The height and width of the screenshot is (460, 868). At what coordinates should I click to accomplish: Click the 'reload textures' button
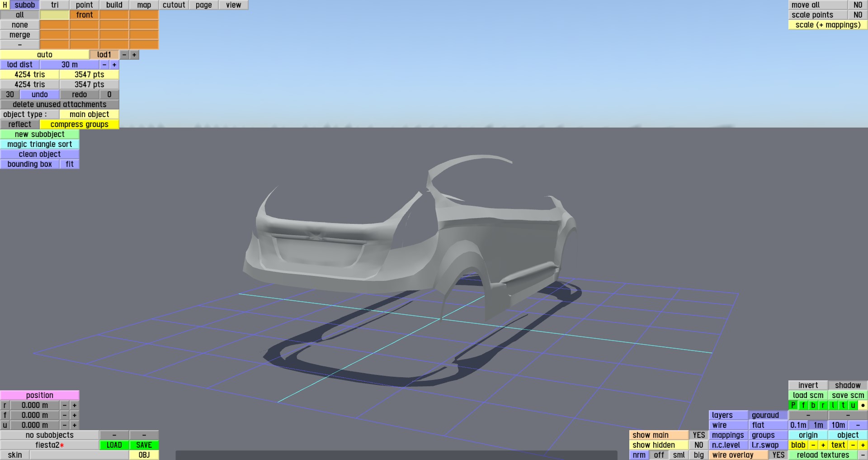[x=823, y=455]
